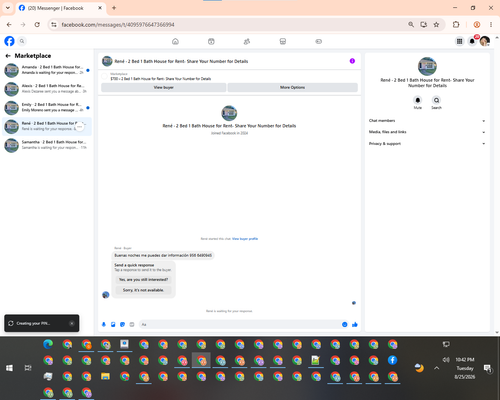The image size is (500, 400).
Task: Open conversation info purple icon
Action: point(352,61)
